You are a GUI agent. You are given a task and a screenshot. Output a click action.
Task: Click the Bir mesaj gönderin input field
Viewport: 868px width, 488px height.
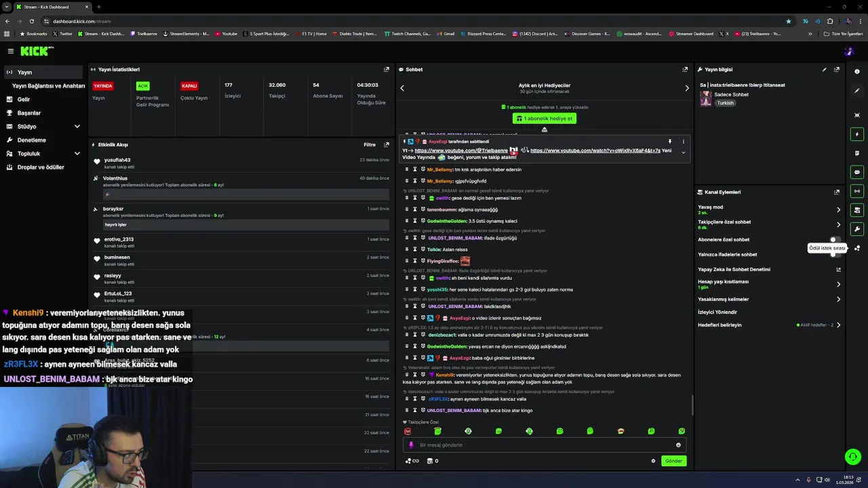[544, 445]
